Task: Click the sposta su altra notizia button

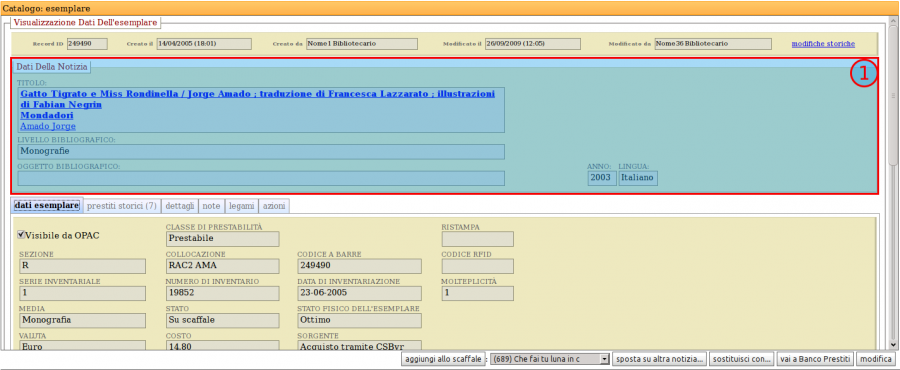Action: [x=660, y=359]
